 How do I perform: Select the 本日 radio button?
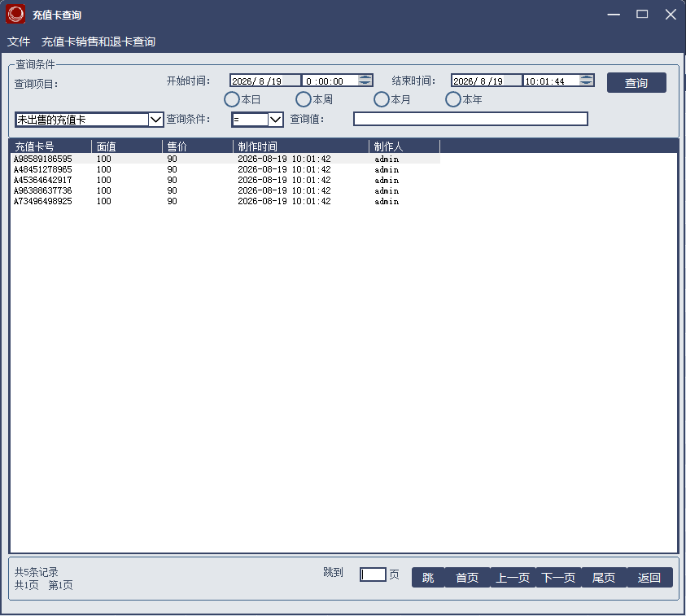(x=242, y=99)
